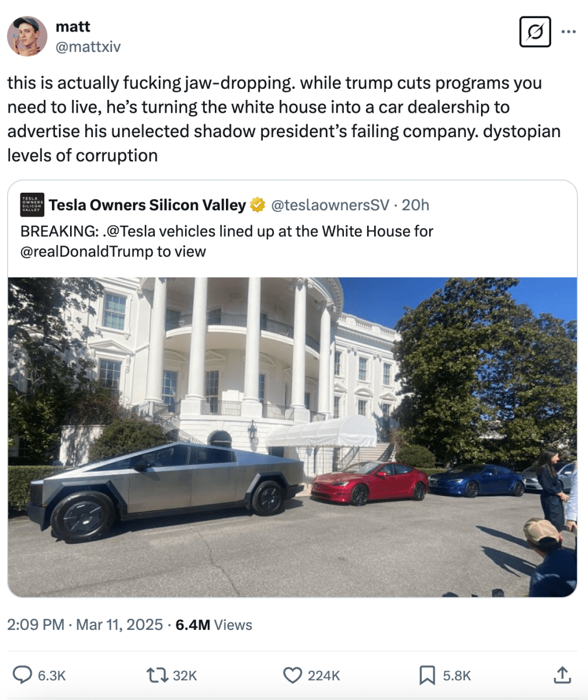Image resolution: width=588 pixels, height=700 pixels.
Task: Click the Grok icon at top right
Action: (535, 32)
